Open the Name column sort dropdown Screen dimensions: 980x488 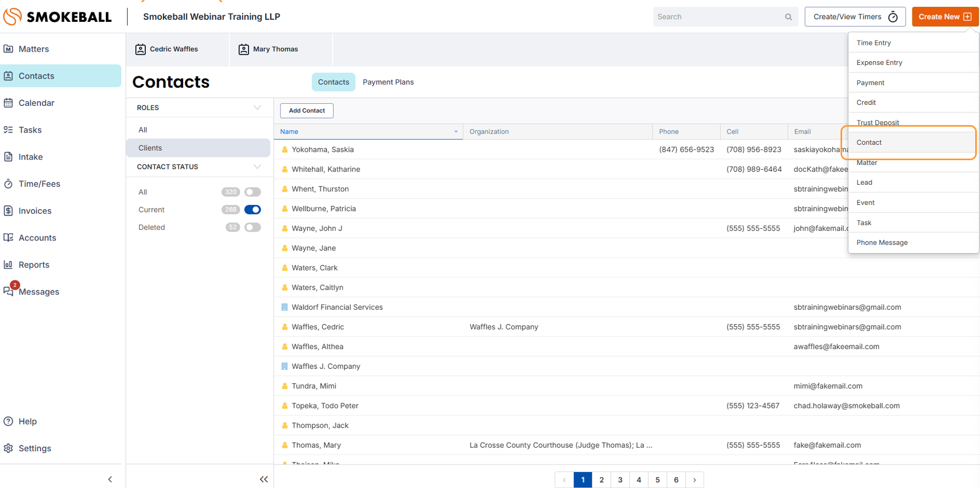click(x=456, y=132)
